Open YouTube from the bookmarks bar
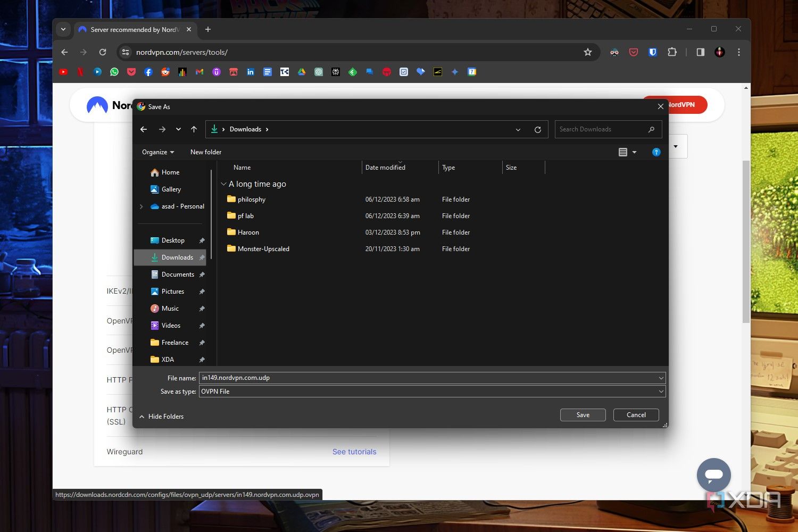 (x=63, y=72)
